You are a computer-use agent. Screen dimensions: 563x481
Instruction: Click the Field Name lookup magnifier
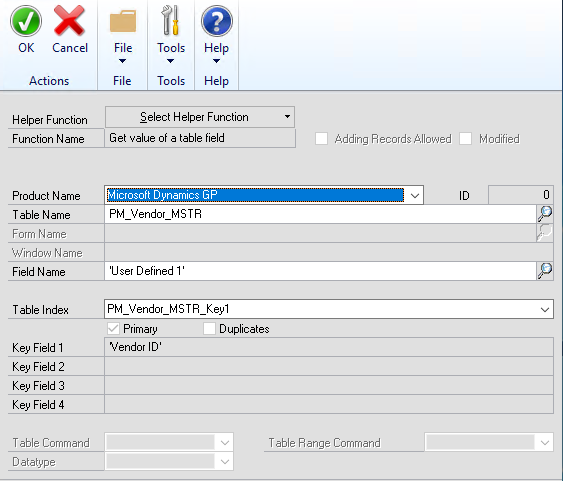[x=545, y=271]
